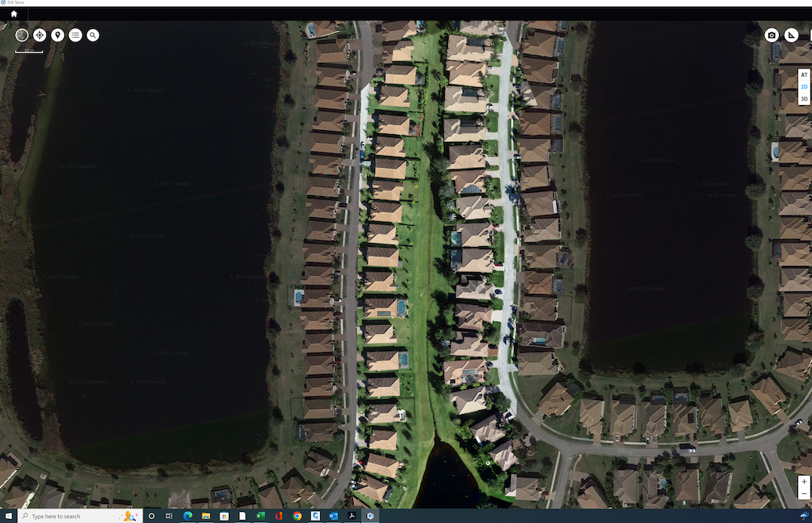Select the placemark pin tool
This screenshot has width=812, height=523.
(56, 35)
